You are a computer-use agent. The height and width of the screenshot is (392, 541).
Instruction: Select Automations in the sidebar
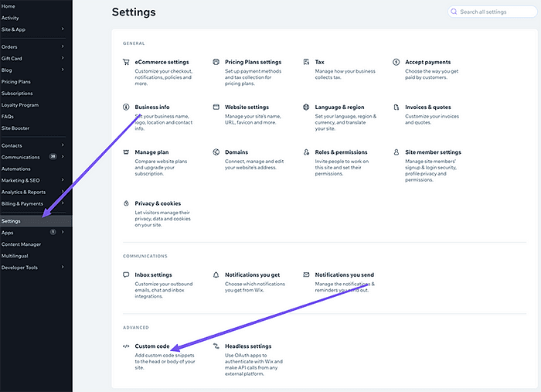coord(16,169)
